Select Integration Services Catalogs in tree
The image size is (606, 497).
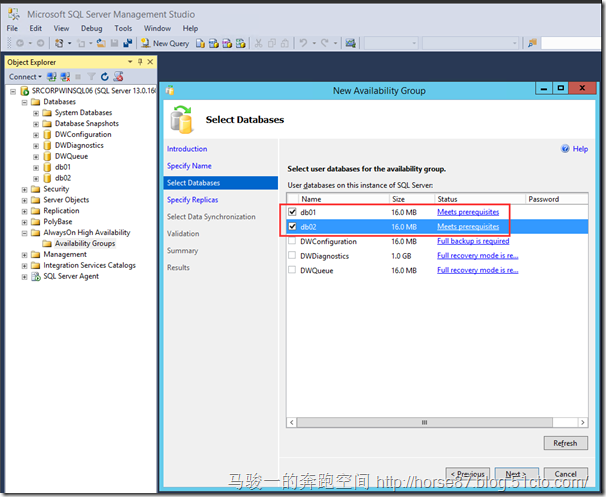tap(89, 266)
